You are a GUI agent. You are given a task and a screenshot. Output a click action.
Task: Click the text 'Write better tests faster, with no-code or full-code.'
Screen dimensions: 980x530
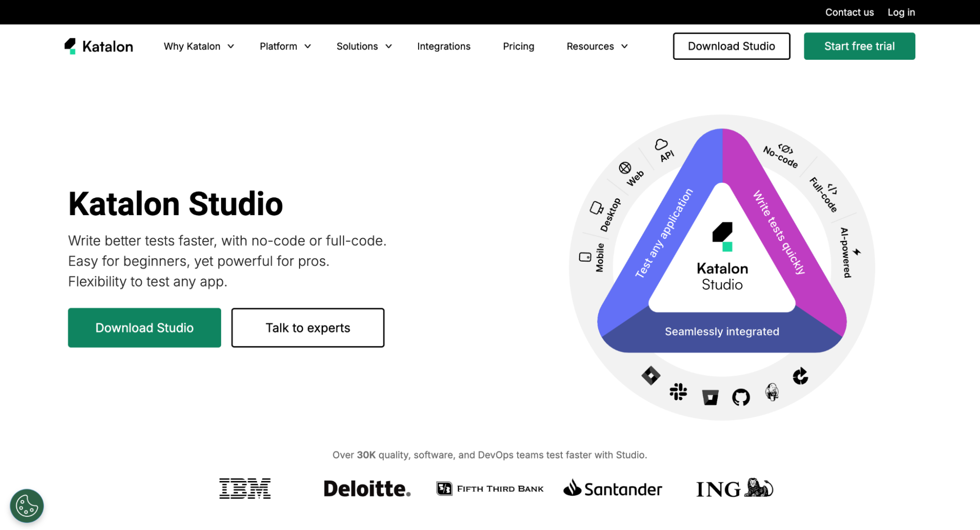(227, 241)
